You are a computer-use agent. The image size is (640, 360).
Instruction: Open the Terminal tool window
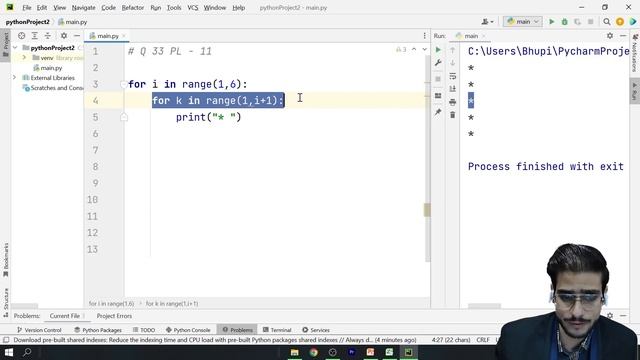(277, 330)
